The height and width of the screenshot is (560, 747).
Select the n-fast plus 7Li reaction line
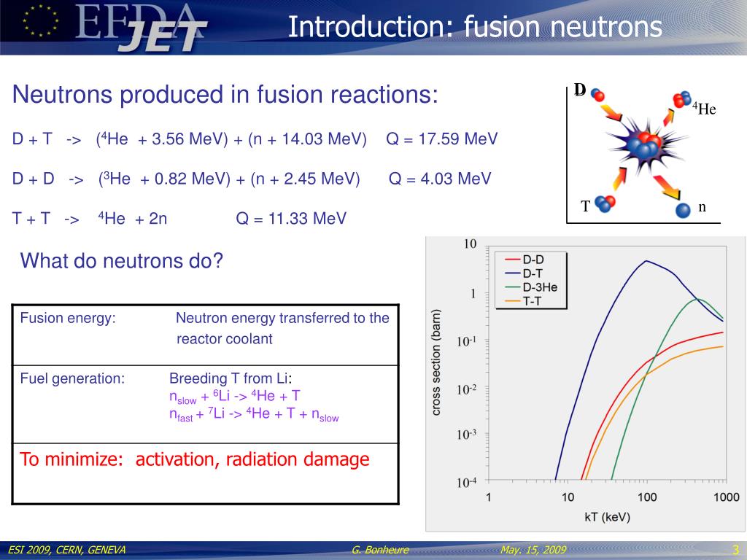(x=254, y=414)
